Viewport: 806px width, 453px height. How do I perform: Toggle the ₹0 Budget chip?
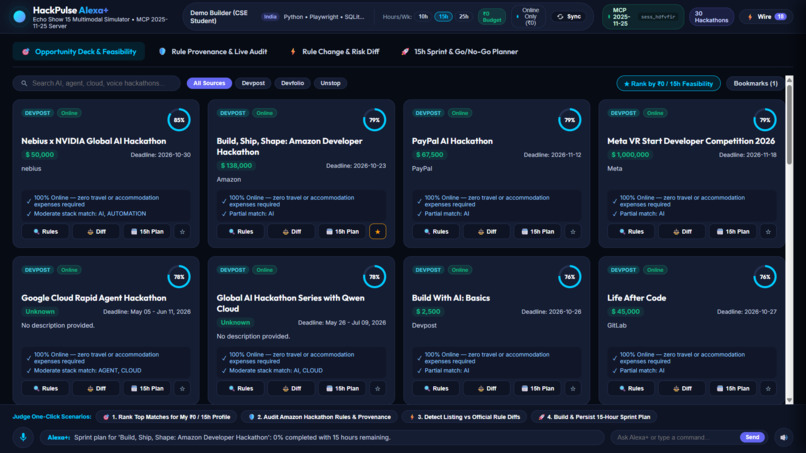491,16
